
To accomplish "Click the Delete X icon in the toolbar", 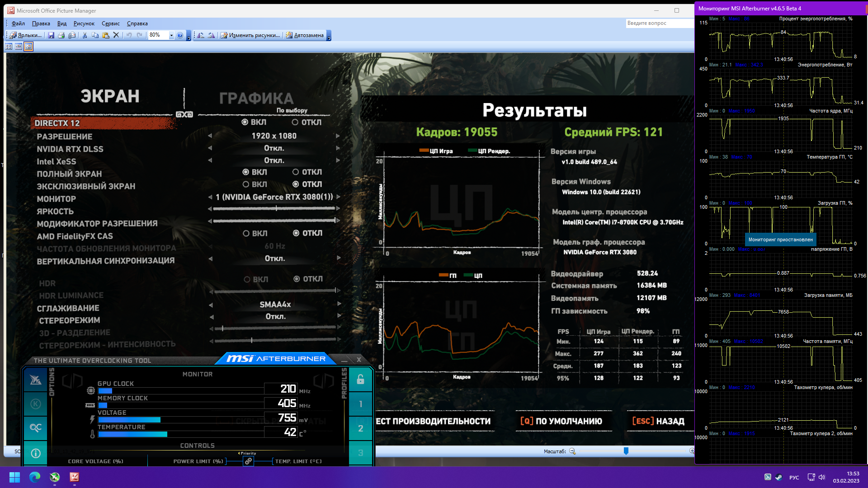I will (116, 35).
